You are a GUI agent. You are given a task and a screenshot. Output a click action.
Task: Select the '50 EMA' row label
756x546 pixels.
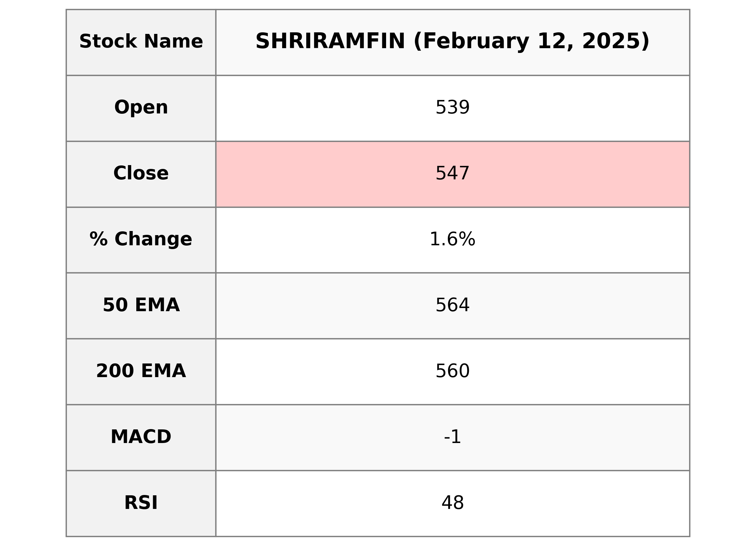141,305
